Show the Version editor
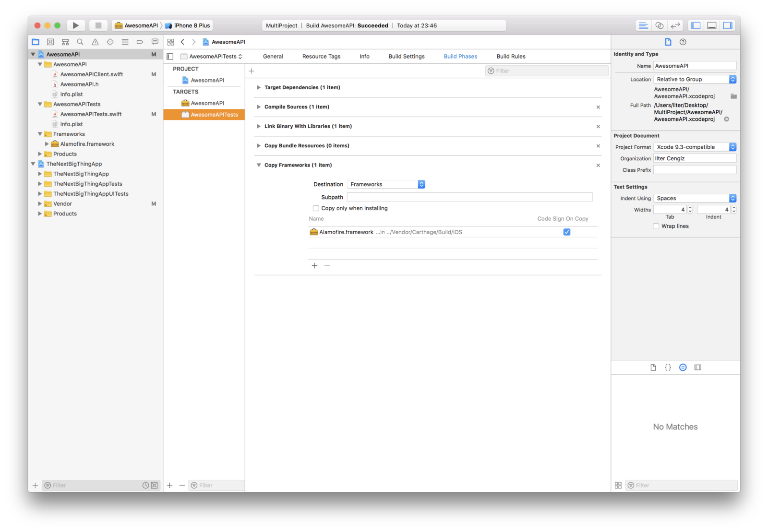The height and width of the screenshot is (532, 768). [675, 25]
